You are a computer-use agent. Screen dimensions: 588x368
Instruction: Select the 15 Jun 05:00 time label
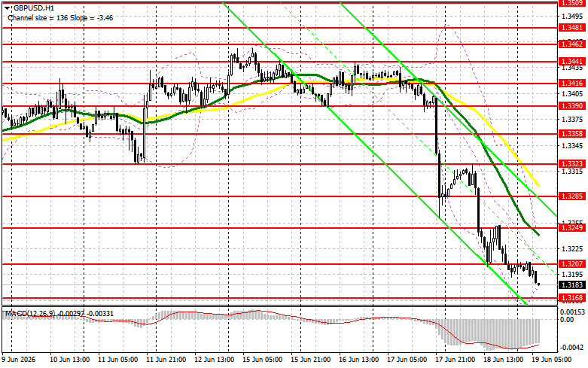pos(263,360)
